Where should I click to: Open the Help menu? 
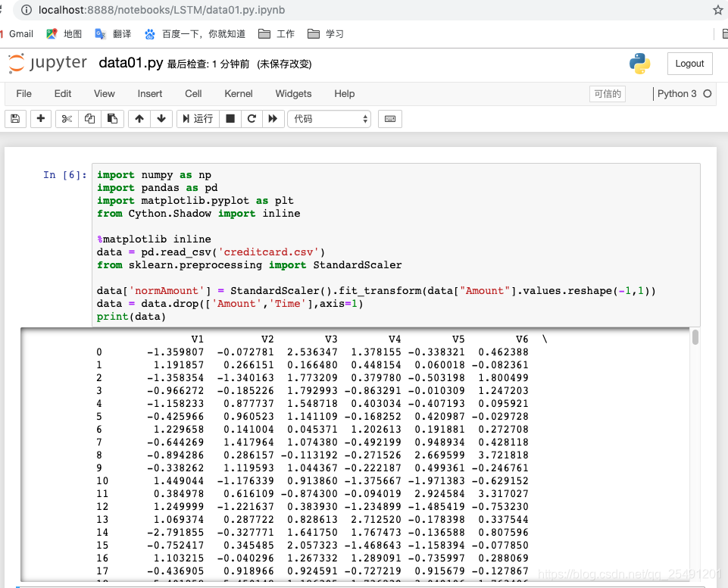(344, 94)
